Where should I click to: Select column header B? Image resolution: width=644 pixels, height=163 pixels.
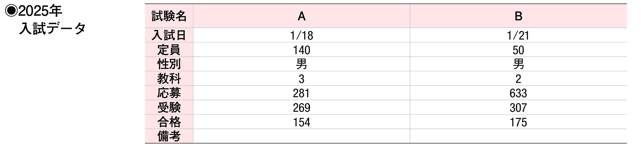point(518,16)
